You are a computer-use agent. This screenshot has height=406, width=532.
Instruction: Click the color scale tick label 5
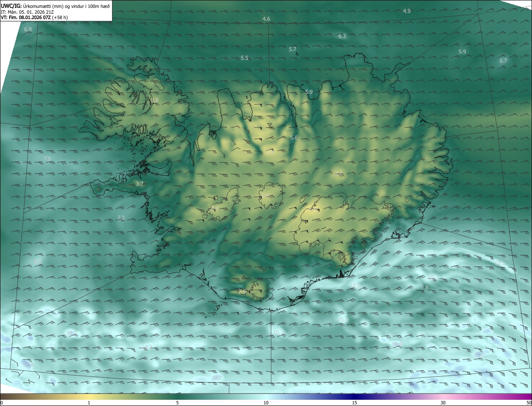click(177, 403)
